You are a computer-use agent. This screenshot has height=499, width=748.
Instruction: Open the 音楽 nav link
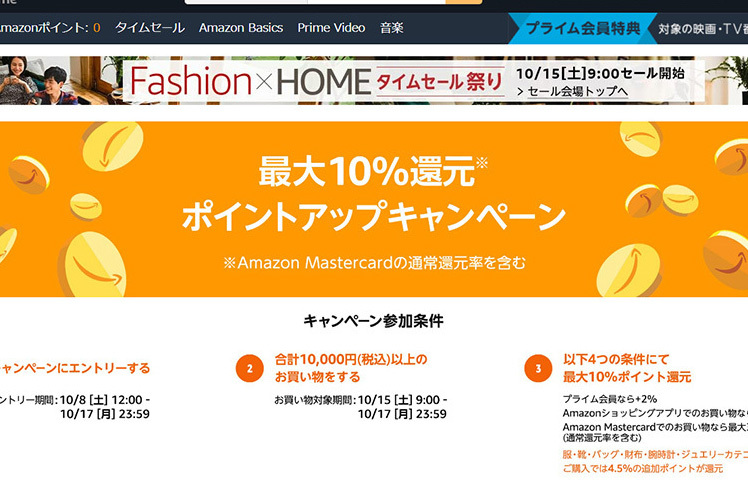(392, 28)
